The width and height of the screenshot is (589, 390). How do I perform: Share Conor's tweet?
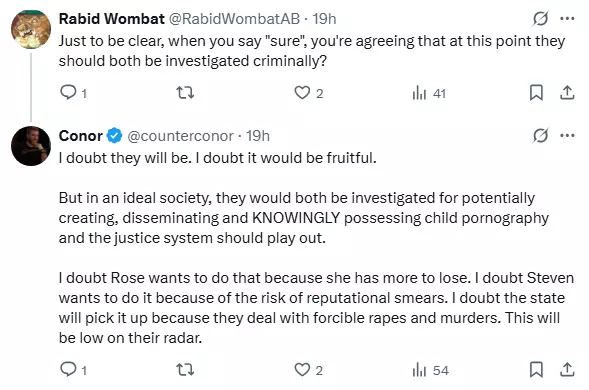[x=567, y=369]
